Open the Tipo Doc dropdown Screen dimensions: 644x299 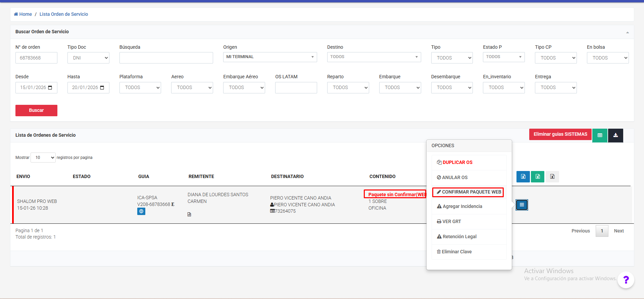tap(88, 58)
